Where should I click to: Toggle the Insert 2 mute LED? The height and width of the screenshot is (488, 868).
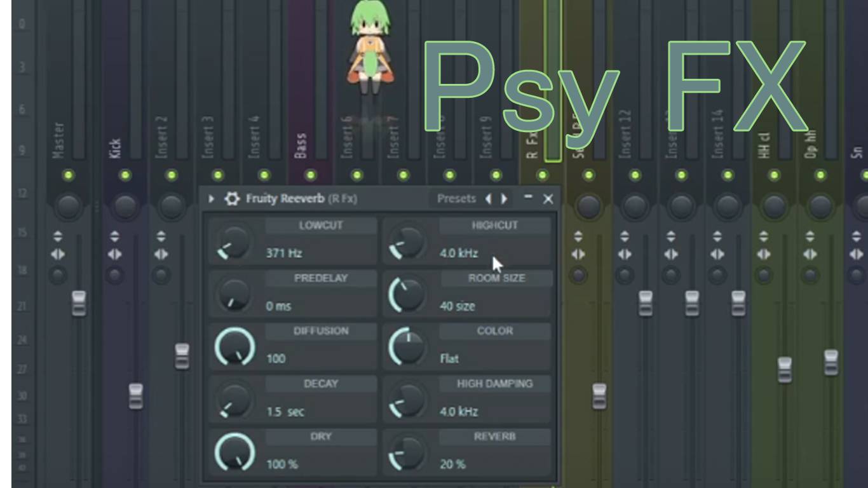172,175
